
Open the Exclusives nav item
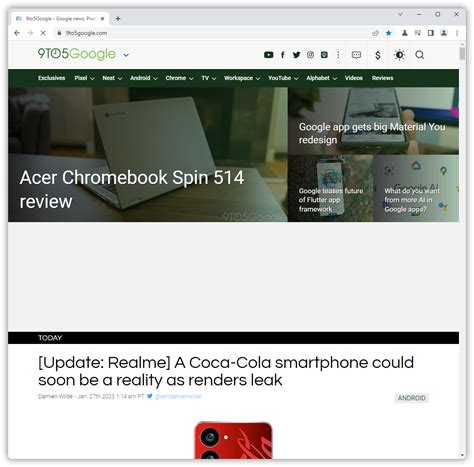pyautogui.click(x=51, y=78)
